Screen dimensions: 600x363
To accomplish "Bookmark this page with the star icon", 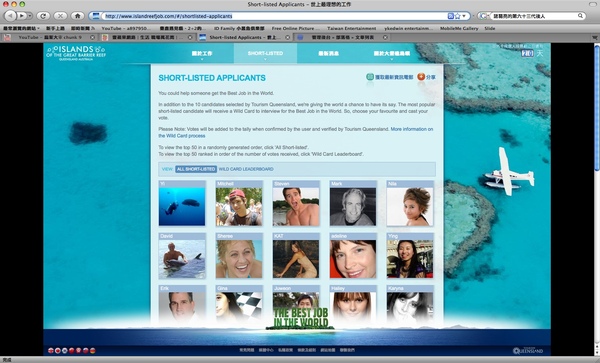I will (x=457, y=16).
